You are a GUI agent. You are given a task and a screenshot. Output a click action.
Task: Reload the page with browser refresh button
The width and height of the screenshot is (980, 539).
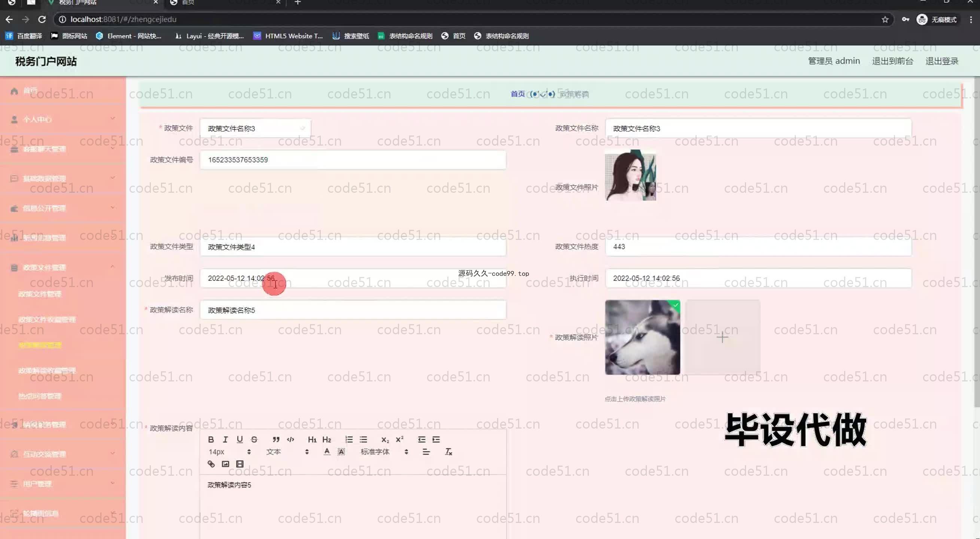42,19
